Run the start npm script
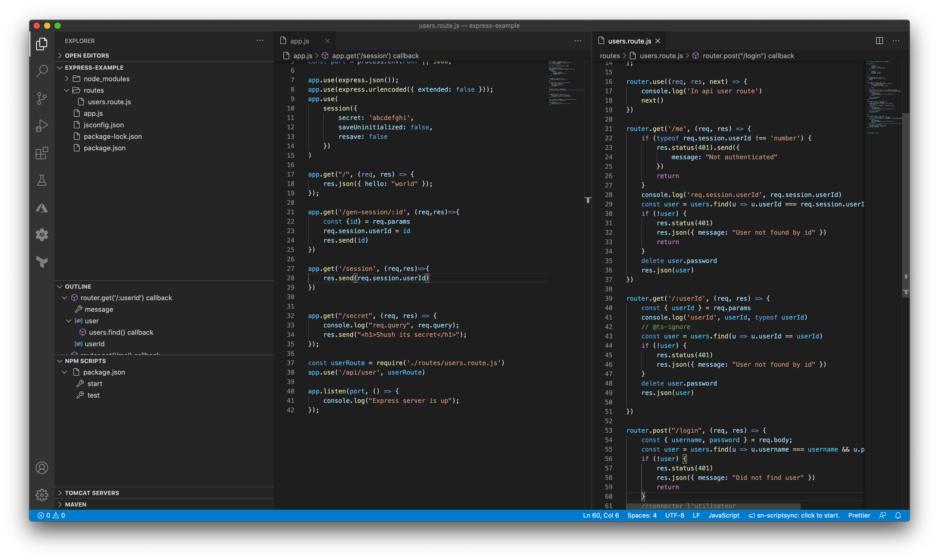939x560 pixels. [95, 383]
